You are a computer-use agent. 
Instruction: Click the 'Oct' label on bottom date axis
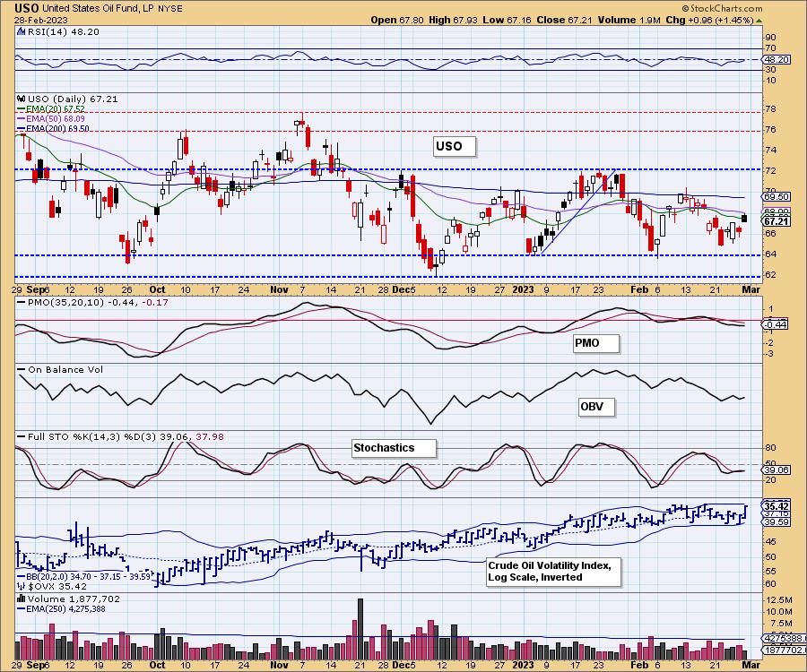click(157, 665)
